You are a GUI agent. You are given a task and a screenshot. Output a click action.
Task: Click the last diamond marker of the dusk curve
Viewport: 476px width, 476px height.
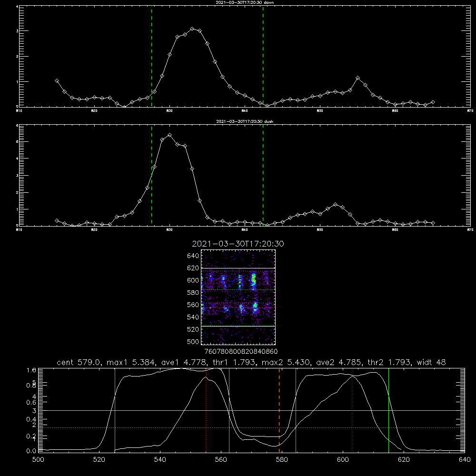point(433,223)
